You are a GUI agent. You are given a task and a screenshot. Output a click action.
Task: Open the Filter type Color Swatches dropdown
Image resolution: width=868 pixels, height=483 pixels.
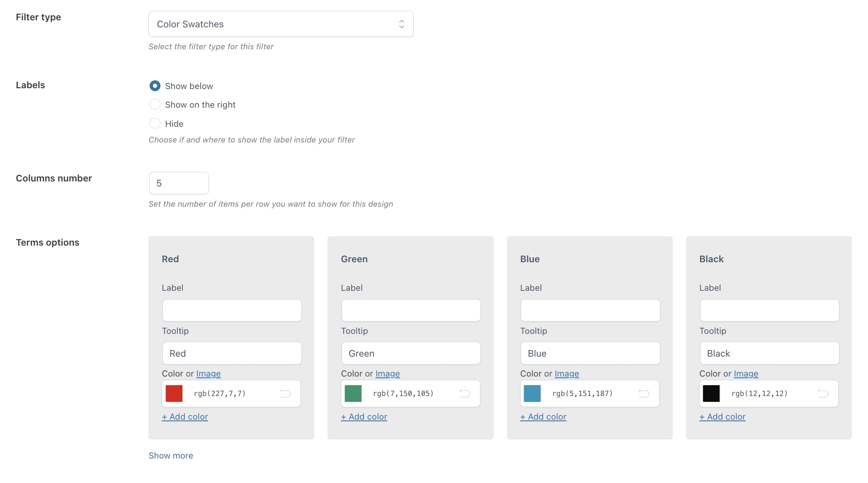click(281, 24)
